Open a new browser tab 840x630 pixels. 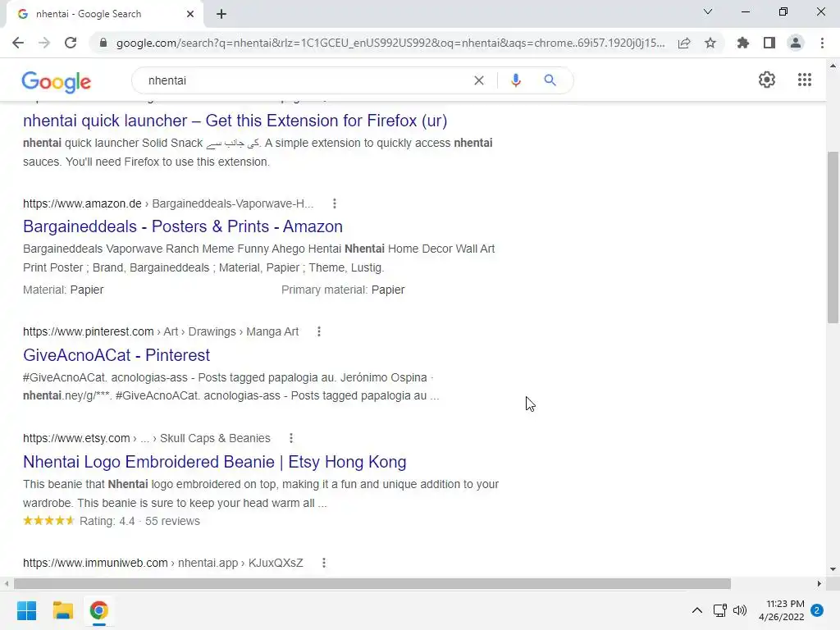coord(221,14)
